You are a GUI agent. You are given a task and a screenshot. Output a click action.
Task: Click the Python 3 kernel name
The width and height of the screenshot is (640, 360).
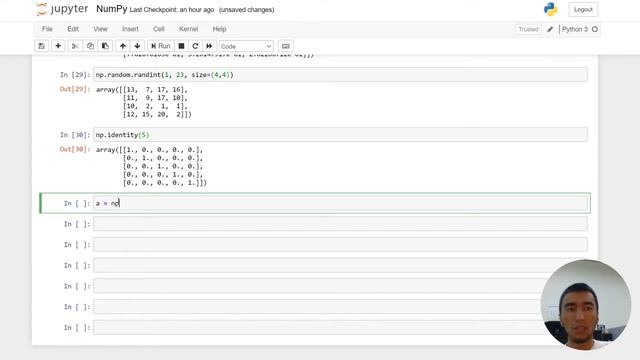575,29
